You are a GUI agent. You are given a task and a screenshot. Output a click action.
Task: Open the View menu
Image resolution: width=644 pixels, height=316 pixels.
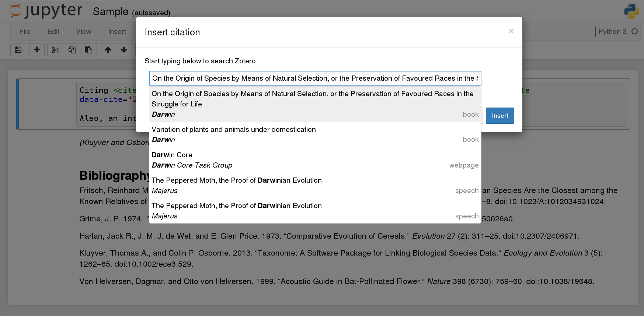pos(83,32)
